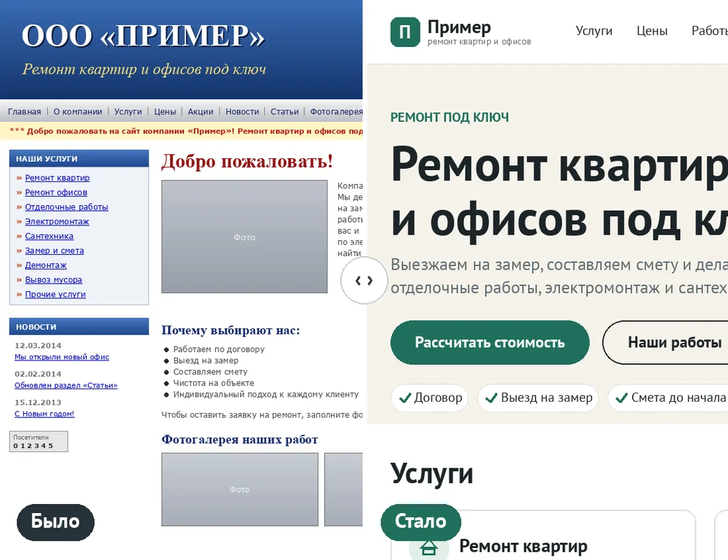Open О компании in the old menu

tap(78, 111)
